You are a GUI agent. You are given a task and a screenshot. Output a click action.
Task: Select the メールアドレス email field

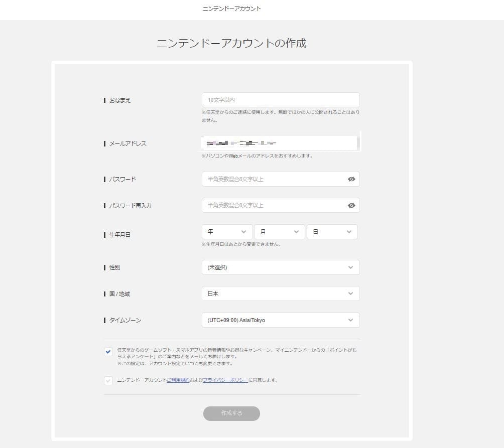pyautogui.click(x=280, y=143)
